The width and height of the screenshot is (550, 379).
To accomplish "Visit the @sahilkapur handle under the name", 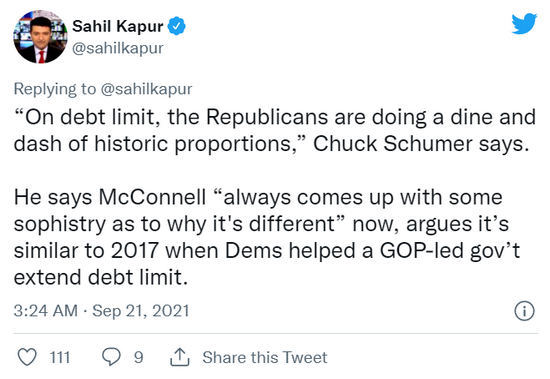I will (118, 48).
